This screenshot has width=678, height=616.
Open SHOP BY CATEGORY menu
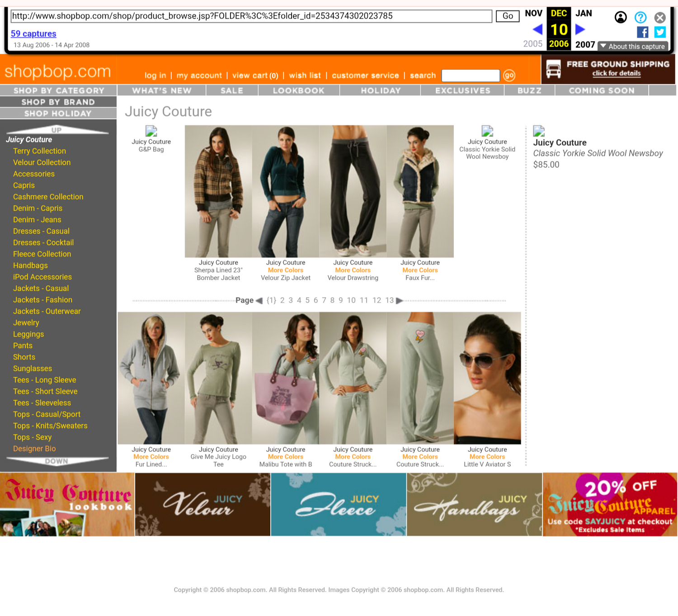click(x=58, y=90)
